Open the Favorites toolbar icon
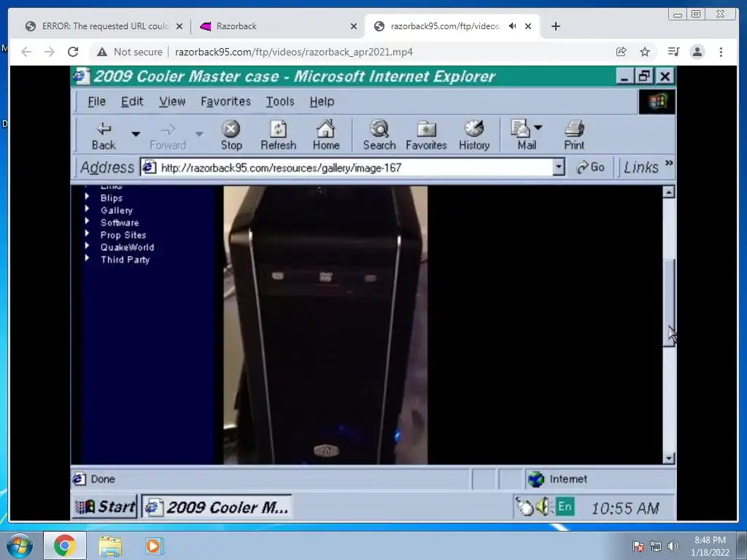 point(426,136)
